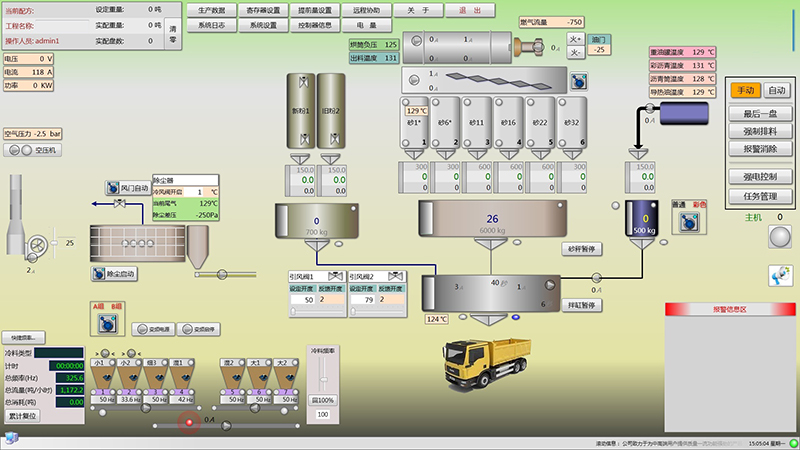This screenshot has height=450, width=800.
Task: Click the 火+ flame increase button
Action: point(575,37)
